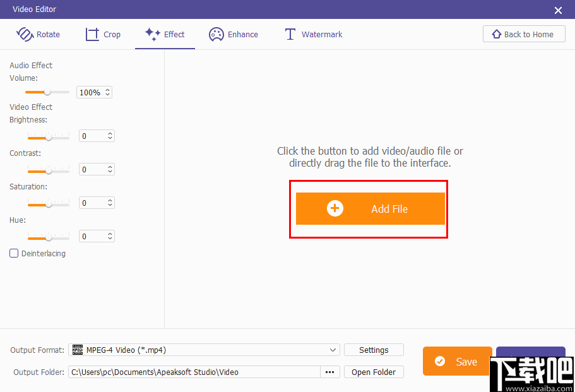This screenshot has height=392, width=575.
Task: Click the Saturation slider handle
Action: tap(49, 203)
